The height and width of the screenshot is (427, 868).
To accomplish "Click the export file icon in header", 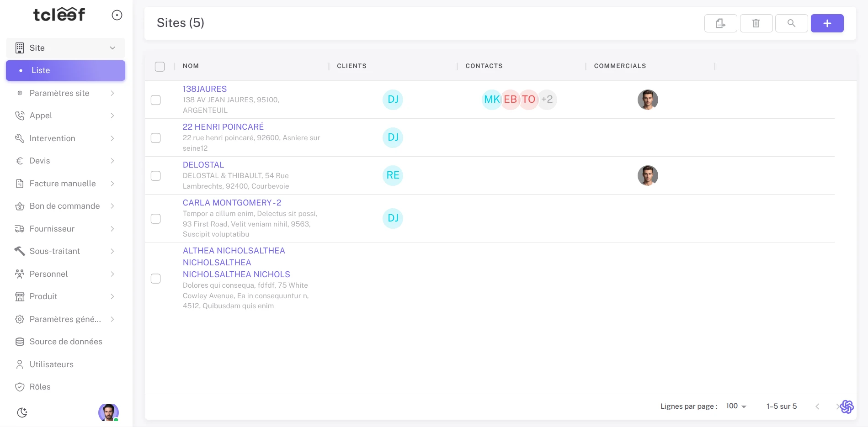I will 720,23.
